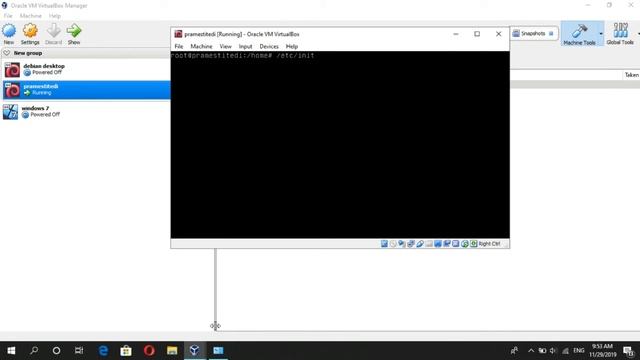Open Windows Start menu
This screenshot has height=360, width=640.
(x=11, y=351)
